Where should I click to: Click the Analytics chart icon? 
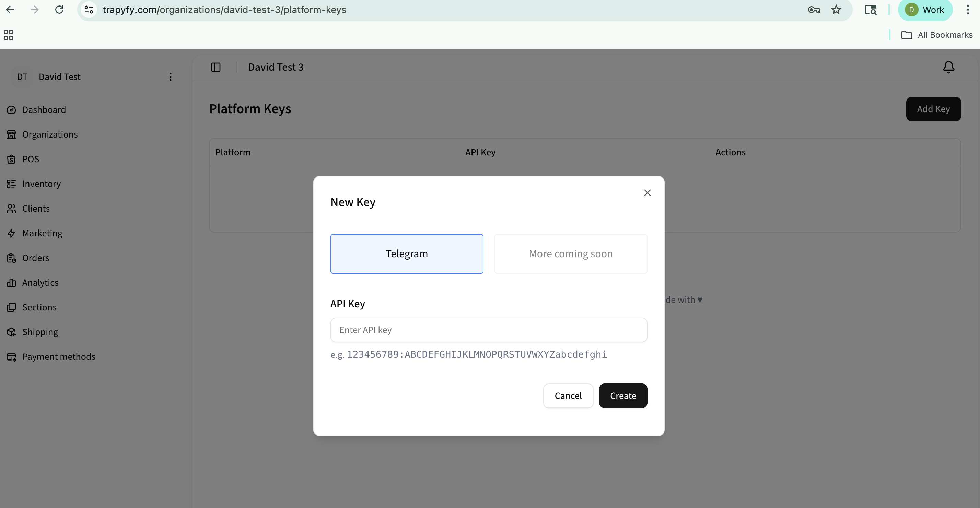[11, 283]
